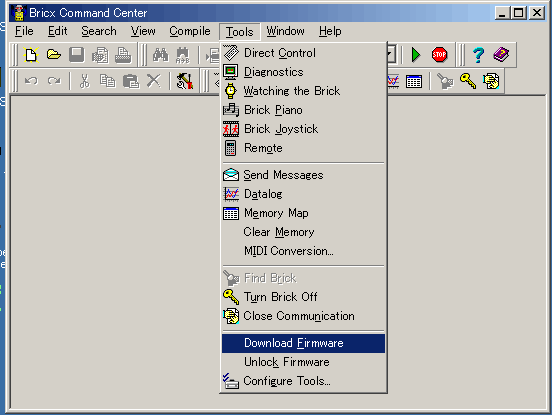Click the blue question mark help icon
Screen dimensions: 552x415
(x=478, y=55)
